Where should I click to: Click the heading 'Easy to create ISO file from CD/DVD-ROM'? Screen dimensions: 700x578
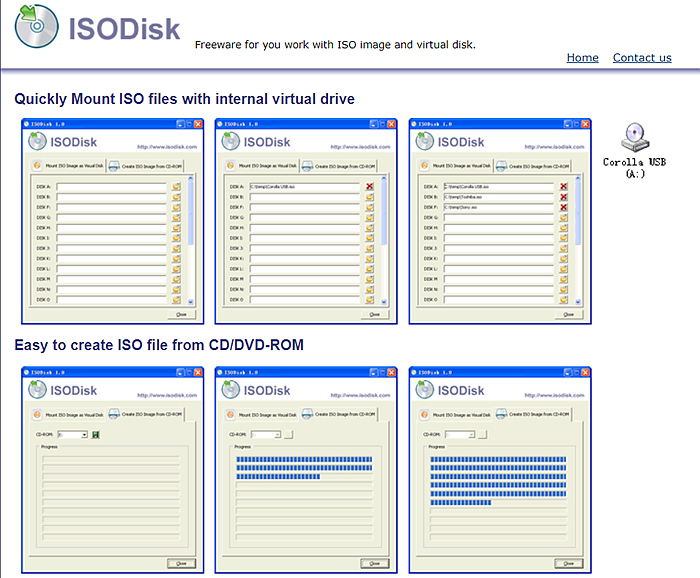(159, 345)
